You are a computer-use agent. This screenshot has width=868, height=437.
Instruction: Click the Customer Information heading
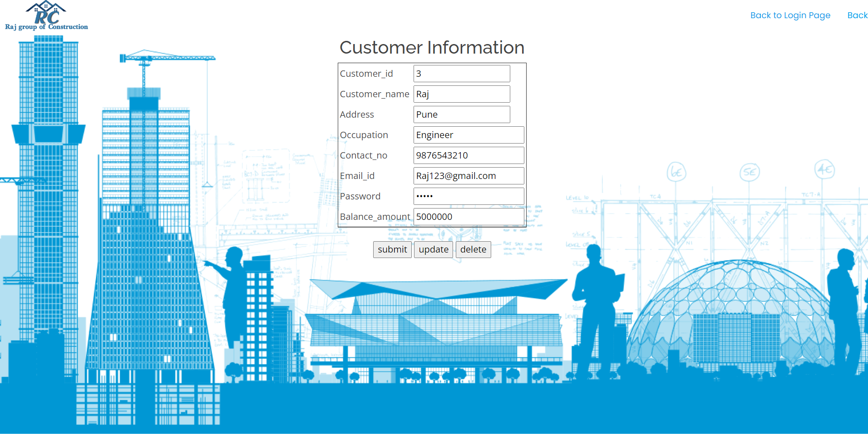[432, 47]
